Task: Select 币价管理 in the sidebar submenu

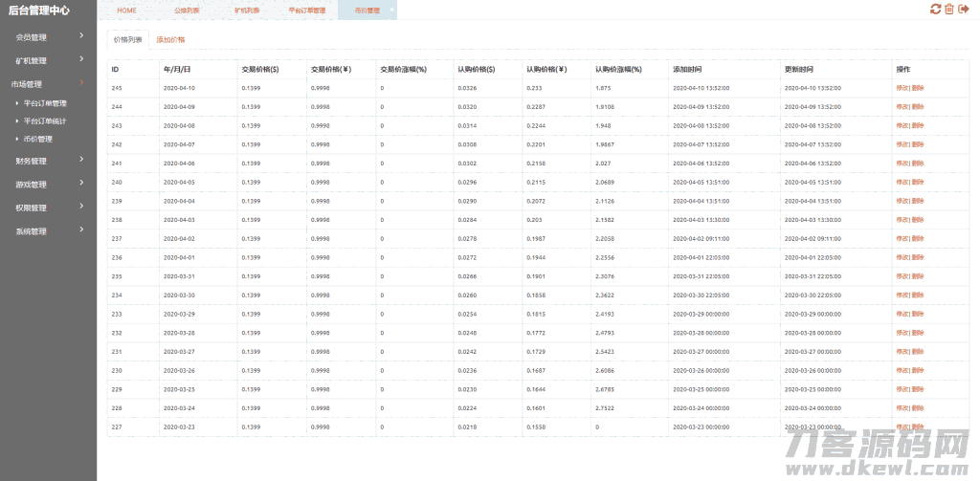Action: [x=38, y=140]
